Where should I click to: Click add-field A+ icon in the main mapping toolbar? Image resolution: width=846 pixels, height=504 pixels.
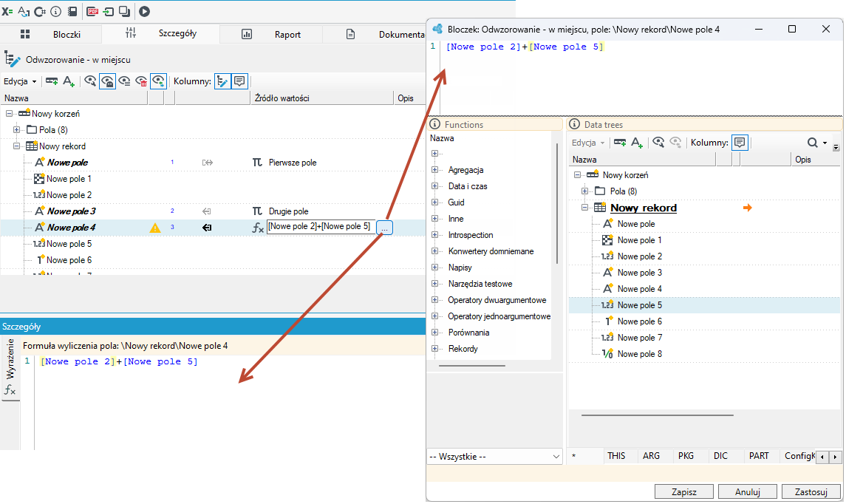click(x=69, y=81)
